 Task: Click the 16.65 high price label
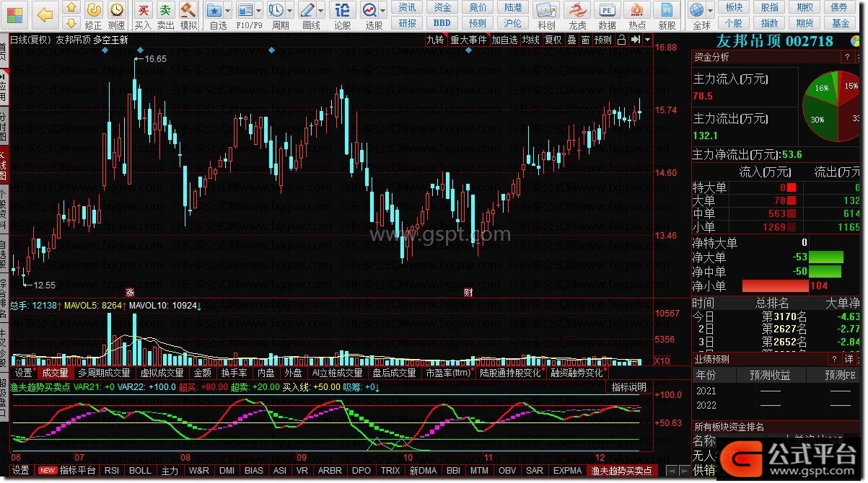click(x=155, y=59)
